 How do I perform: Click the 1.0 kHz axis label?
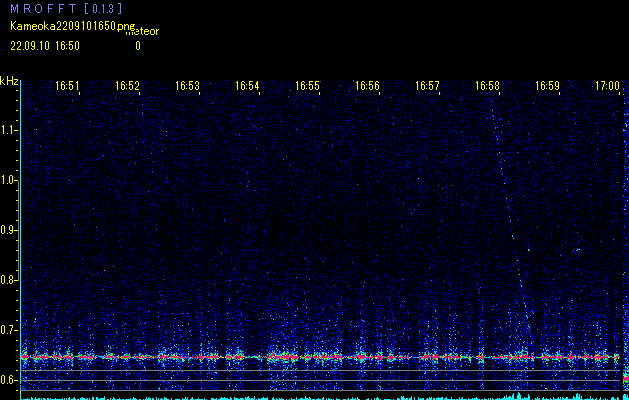(8, 181)
